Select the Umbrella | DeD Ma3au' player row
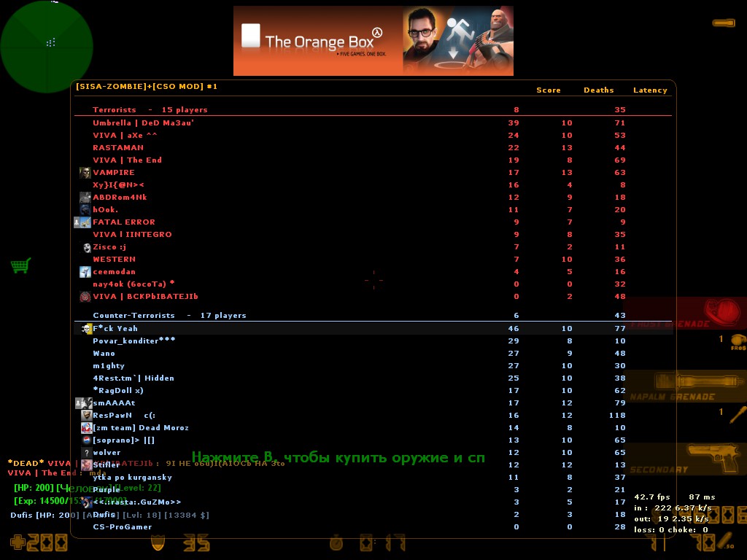Image resolution: width=747 pixels, height=560 pixels. (143, 123)
